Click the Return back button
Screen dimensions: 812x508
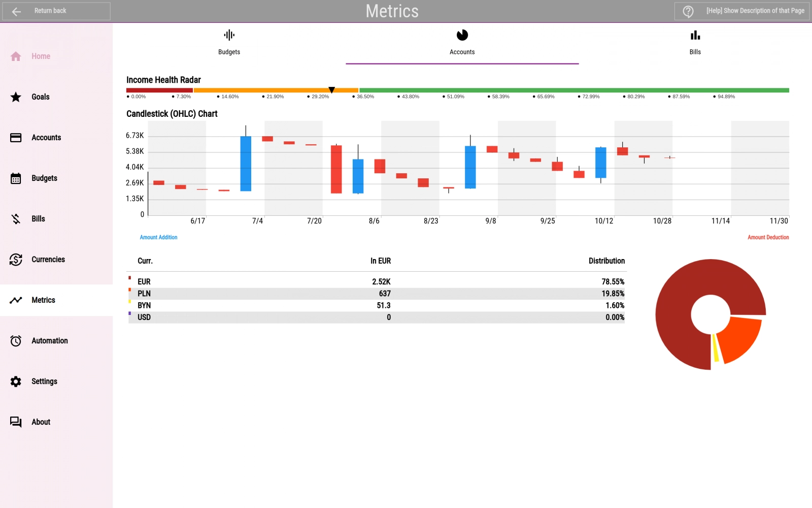tap(56, 11)
